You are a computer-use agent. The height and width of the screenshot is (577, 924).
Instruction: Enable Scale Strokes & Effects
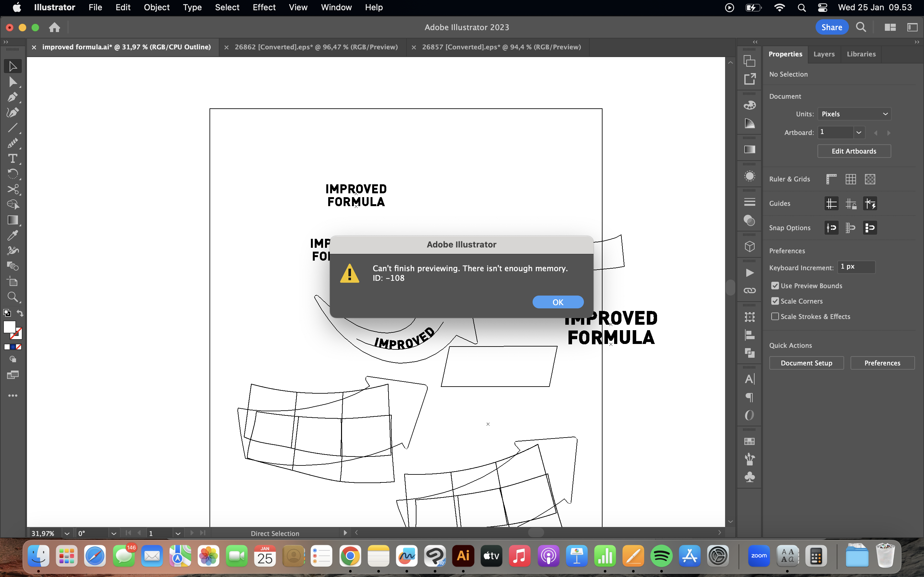click(x=775, y=316)
